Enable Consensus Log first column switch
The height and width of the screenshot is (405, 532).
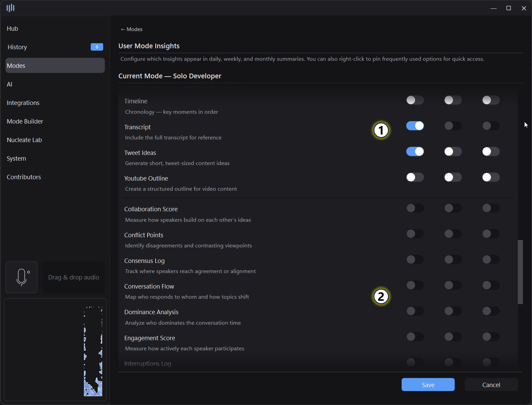[415, 260]
